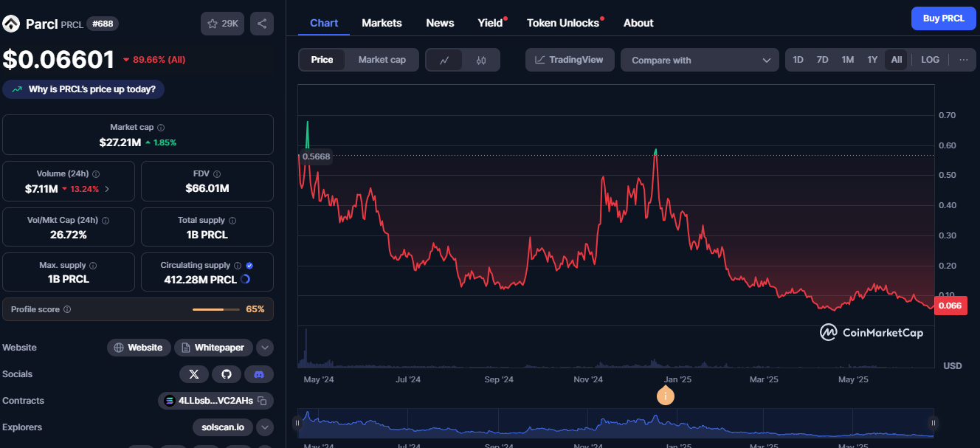
Task: Click the 412.28M PRCL supply value
Action: point(200,280)
